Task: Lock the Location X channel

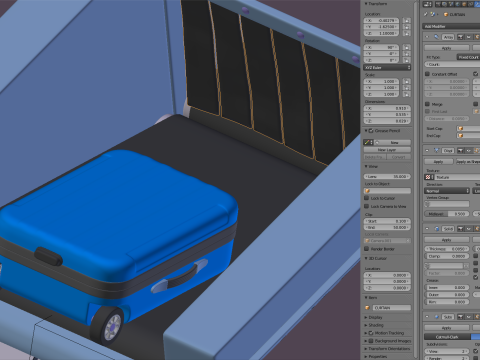Action: point(406,20)
